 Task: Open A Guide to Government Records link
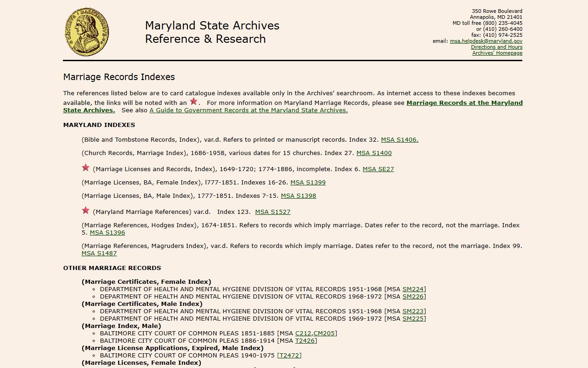tap(249, 110)
